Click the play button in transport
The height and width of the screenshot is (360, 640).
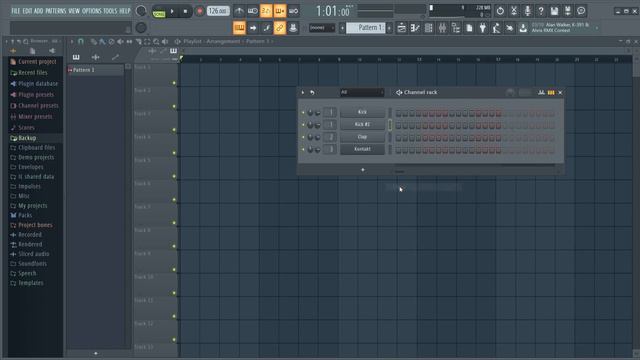click(172, 11)
